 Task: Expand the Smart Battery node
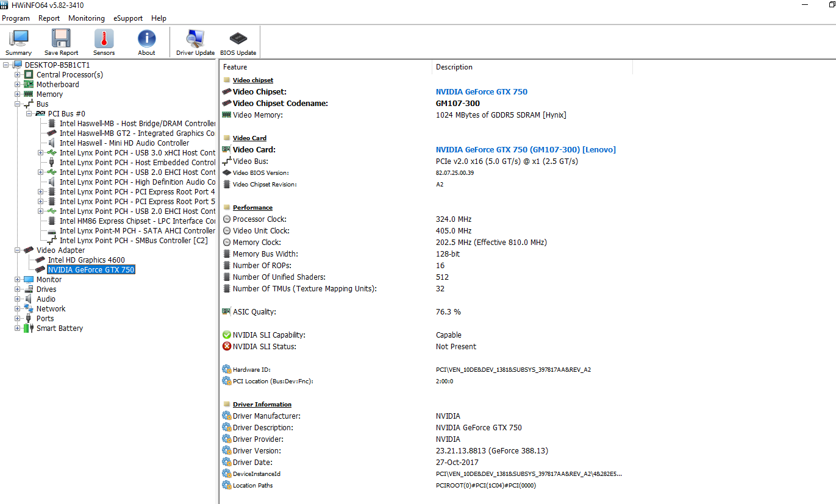18,328
